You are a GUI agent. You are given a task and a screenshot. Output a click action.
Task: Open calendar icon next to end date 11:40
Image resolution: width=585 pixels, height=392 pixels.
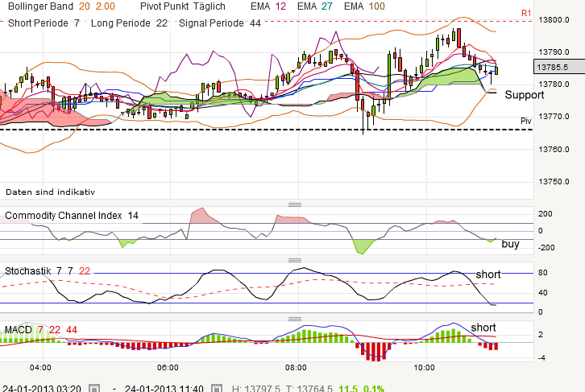217,389
